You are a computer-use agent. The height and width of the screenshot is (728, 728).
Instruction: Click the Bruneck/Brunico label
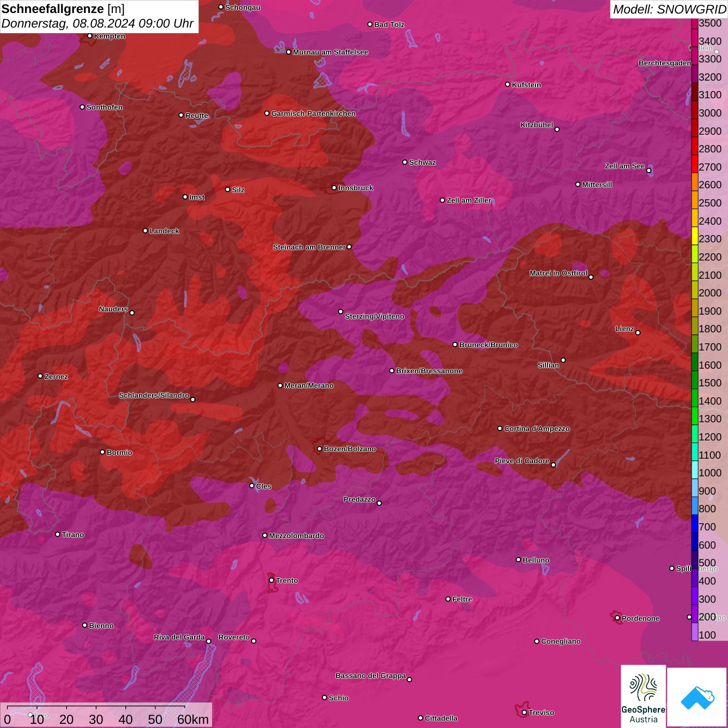click(x=488, y=345)
